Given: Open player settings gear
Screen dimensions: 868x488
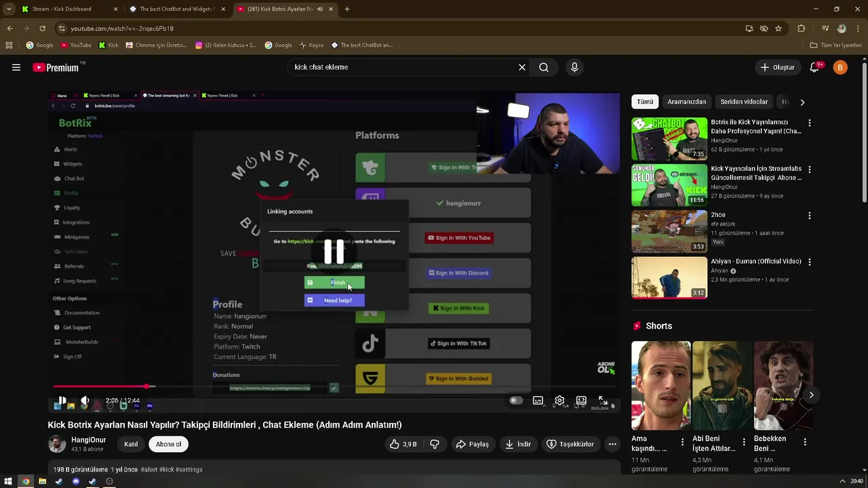Looking at the screenshot, I should [559, 401].
